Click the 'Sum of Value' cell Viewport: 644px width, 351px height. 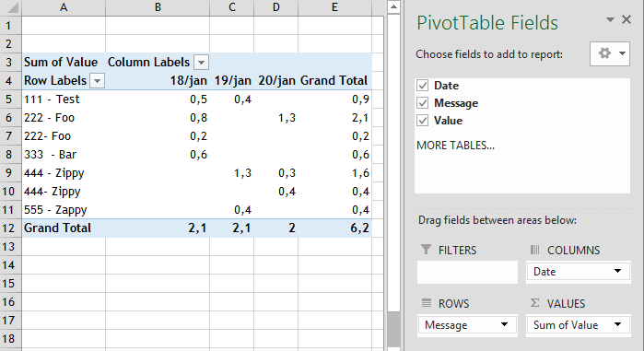64,62
